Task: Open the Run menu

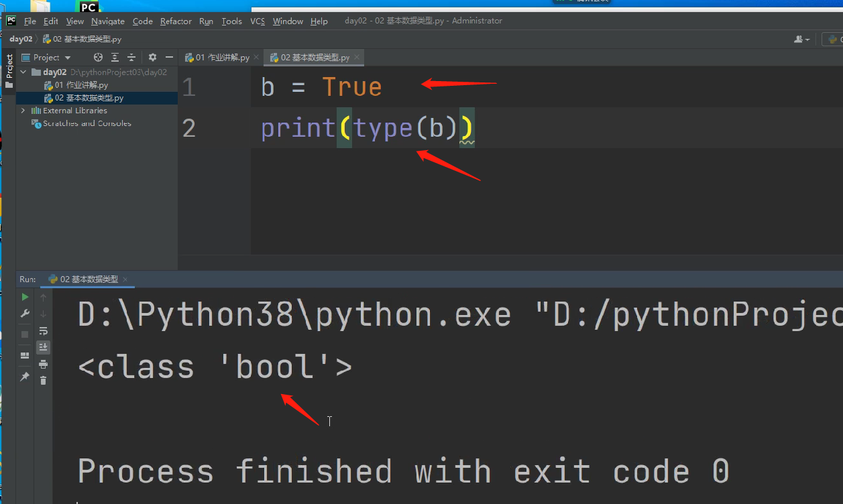Action: point(206,21)
